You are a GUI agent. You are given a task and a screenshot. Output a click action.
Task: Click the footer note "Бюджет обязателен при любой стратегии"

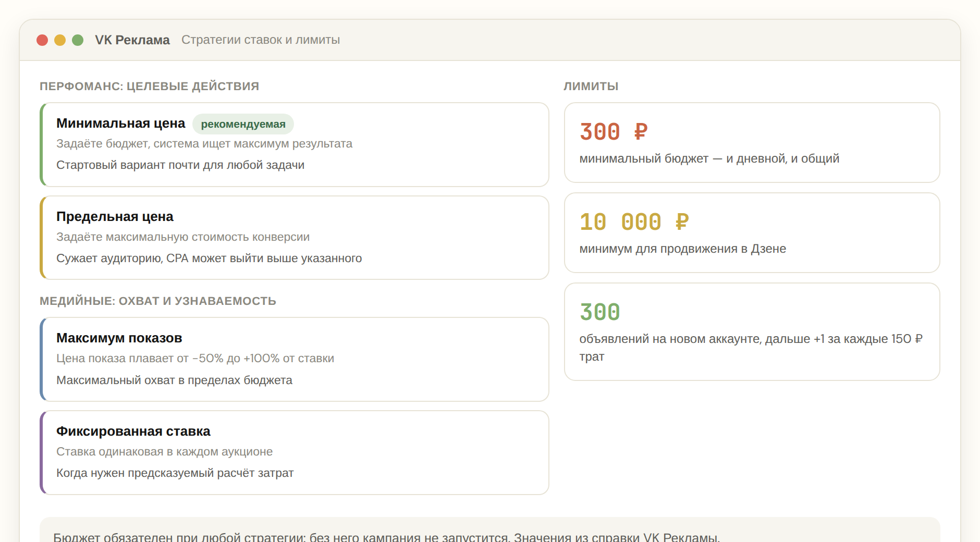(x=179, y=537)
